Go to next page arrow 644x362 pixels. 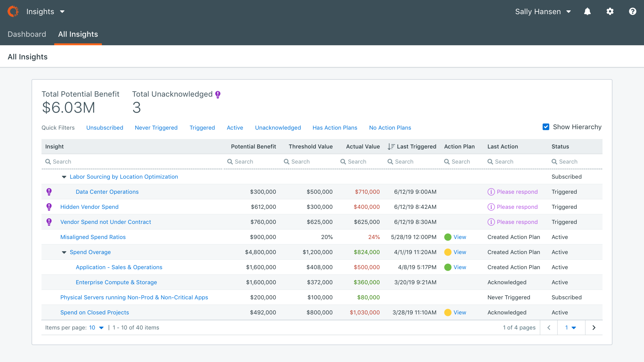(594, 327)
